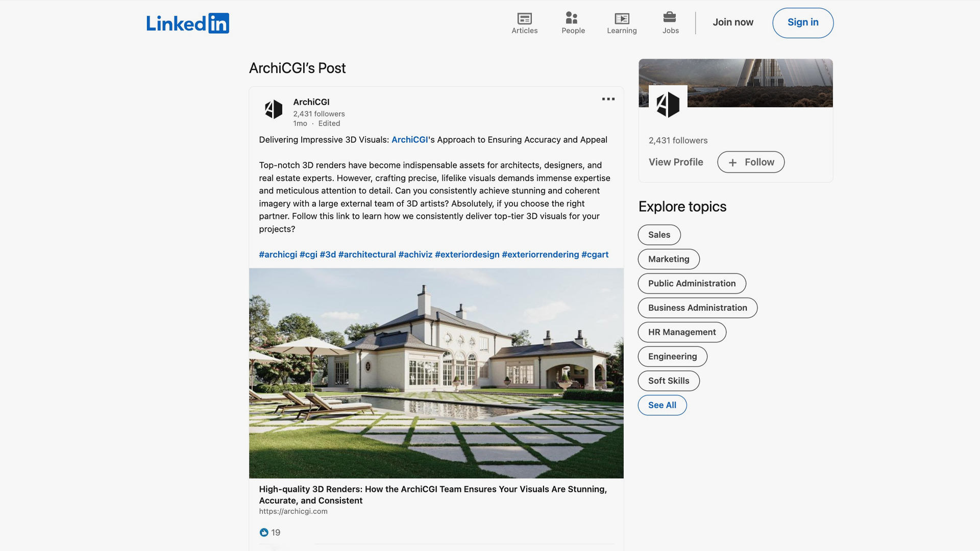Click the #exteriordesign hashtag link
Image resolution: width=980 pixels, height=551 pixels.
(x=467, y=254)
